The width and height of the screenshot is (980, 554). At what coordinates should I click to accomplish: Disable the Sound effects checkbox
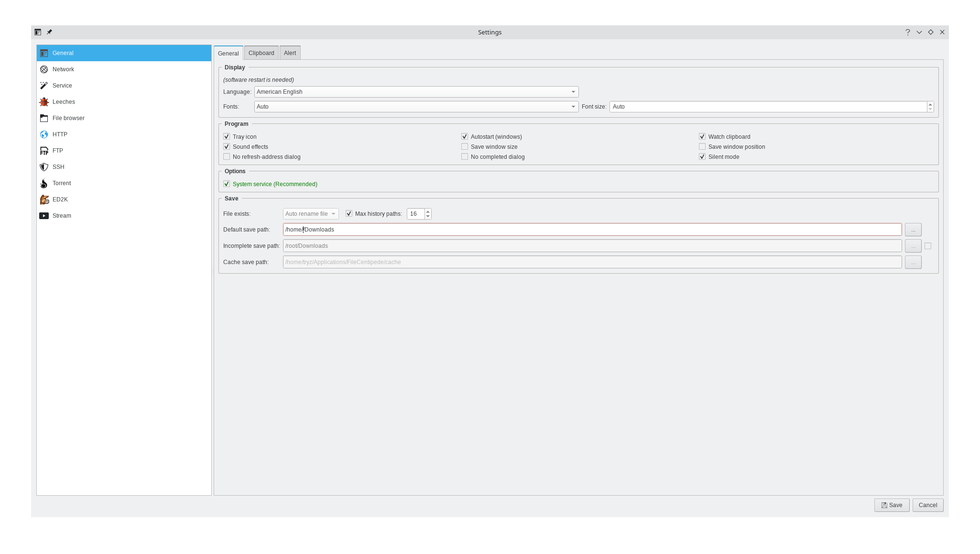click(227, 146)
